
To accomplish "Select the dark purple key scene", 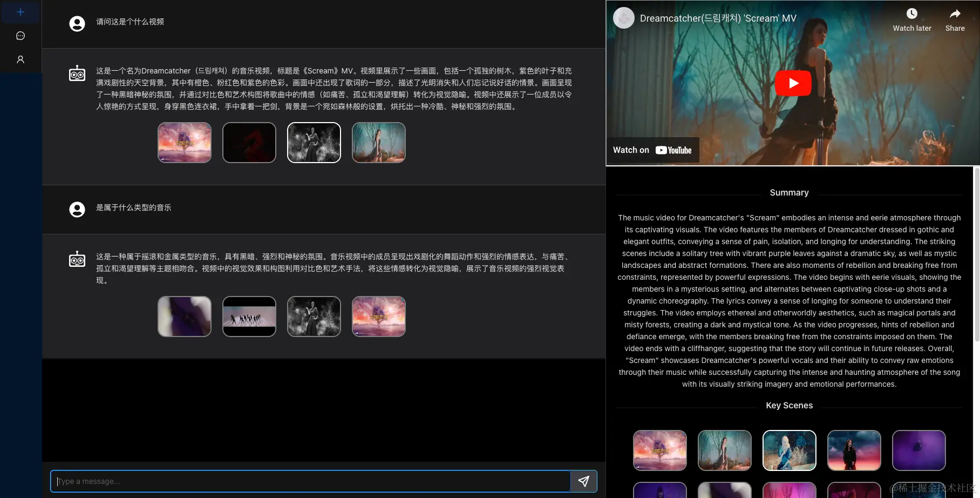I will tap(919, 450).
